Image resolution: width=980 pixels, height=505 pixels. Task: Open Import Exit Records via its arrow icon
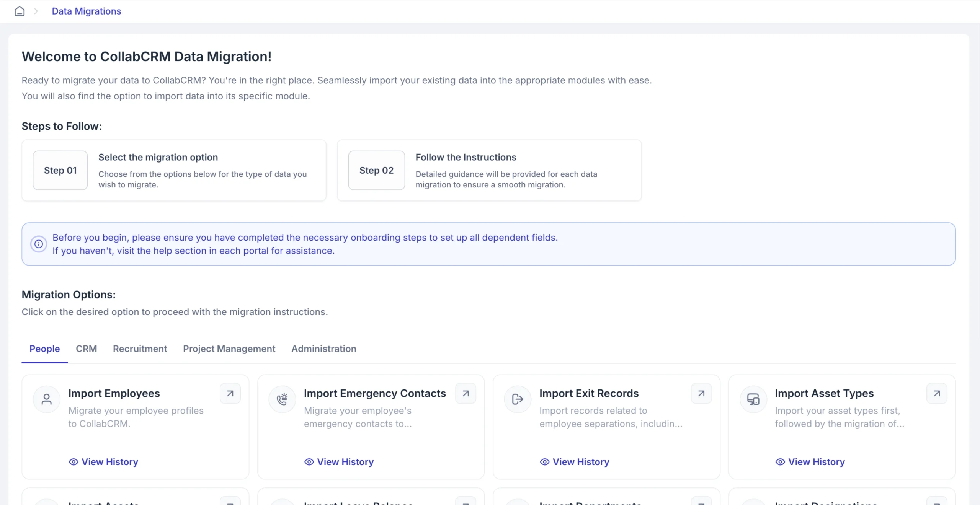pos(701,393)
